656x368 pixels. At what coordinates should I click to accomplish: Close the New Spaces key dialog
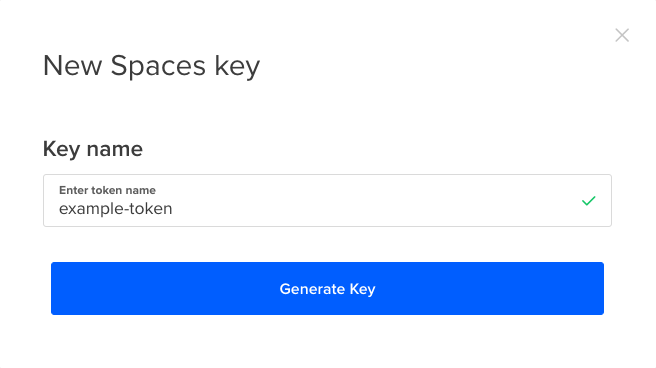(622, 35)
